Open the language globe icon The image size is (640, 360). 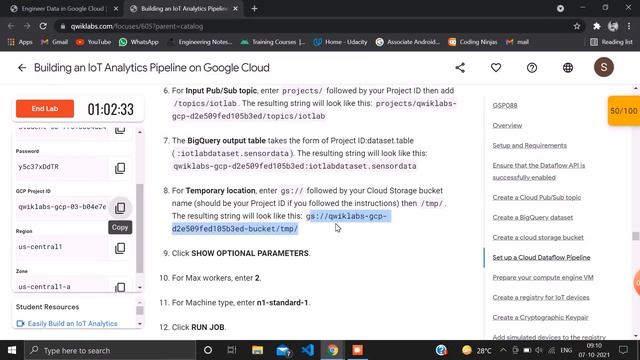point(568,68)
